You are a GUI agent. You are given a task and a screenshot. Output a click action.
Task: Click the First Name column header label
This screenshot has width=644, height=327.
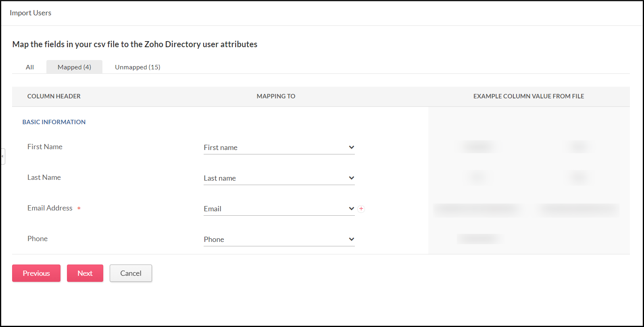45,147
